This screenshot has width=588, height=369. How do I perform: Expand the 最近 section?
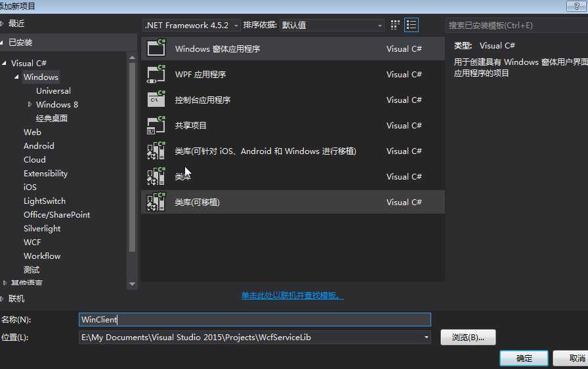point(2,24)
